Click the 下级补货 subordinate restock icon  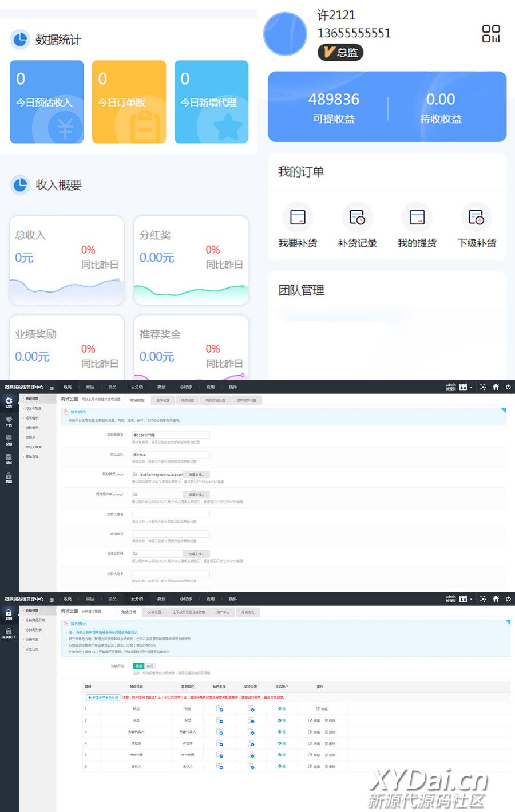476,218
